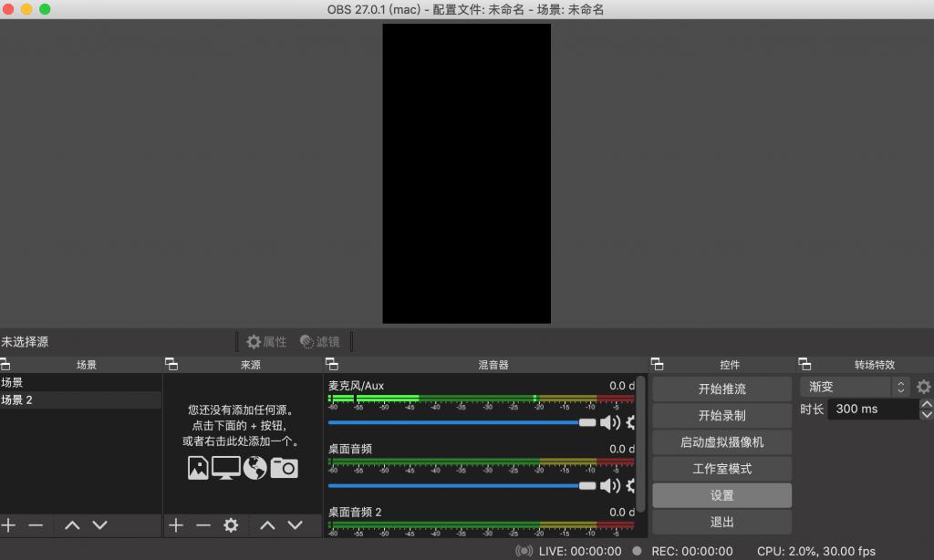
Task: Click the browser globe source icon
Action: [x=255, y=468]
